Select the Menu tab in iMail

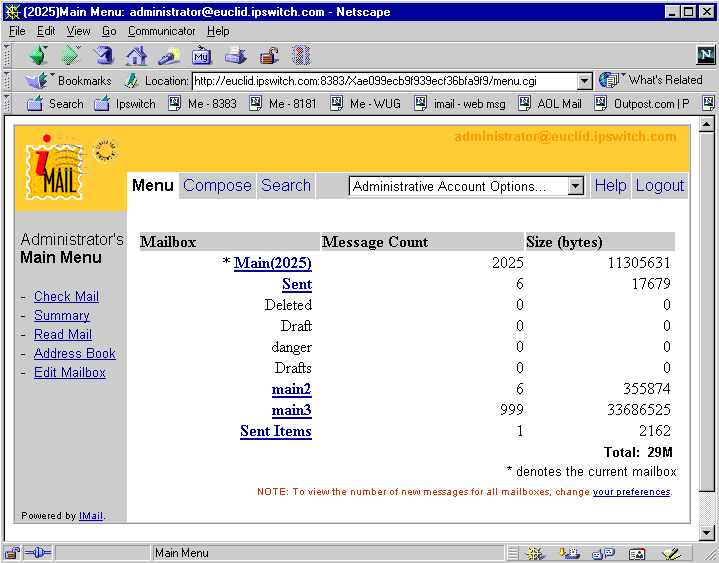pos(153,186)
